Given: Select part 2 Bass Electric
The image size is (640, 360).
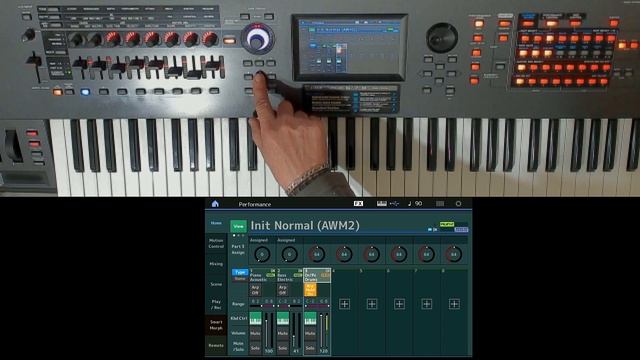Looking at the screenshot, I should [x=289, y=276].
